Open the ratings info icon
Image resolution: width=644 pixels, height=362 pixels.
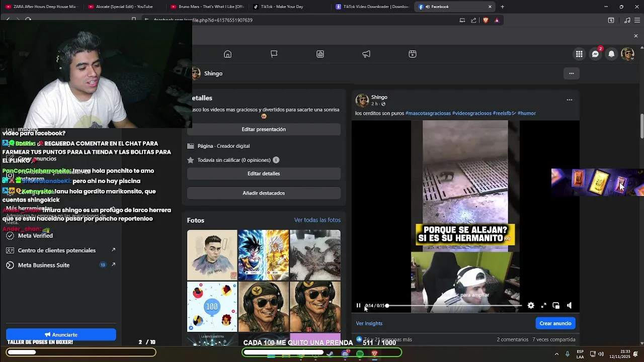(276, 160)
